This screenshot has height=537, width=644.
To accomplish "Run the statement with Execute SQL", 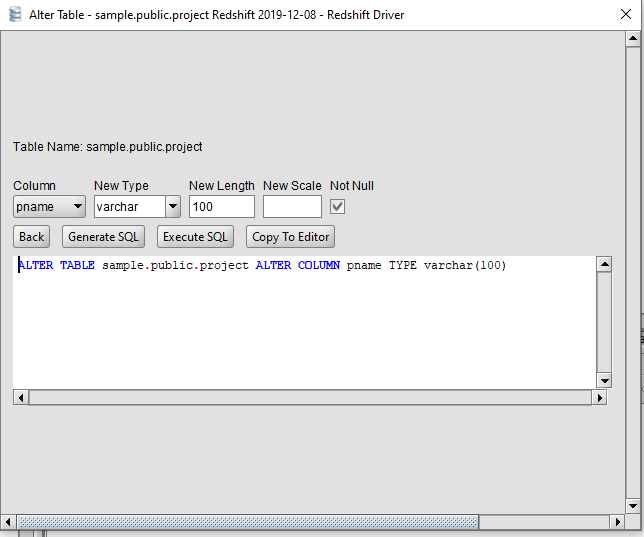I will 197,237.
